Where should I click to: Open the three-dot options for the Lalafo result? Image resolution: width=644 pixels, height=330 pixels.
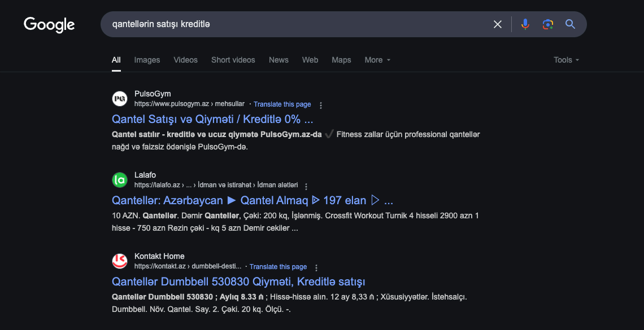click(x=306, y=186)
